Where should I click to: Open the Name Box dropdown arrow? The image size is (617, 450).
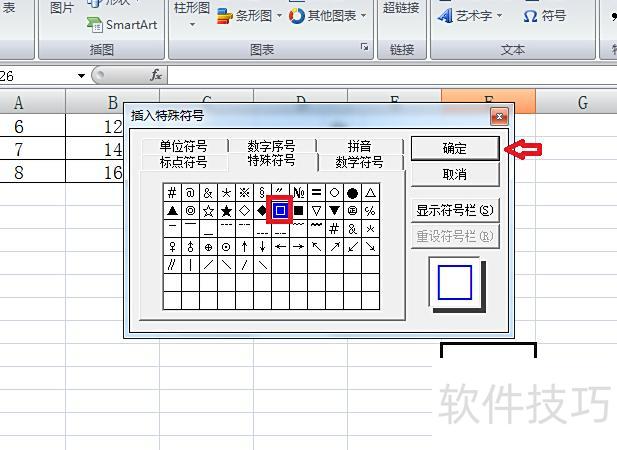pos(81,76)
